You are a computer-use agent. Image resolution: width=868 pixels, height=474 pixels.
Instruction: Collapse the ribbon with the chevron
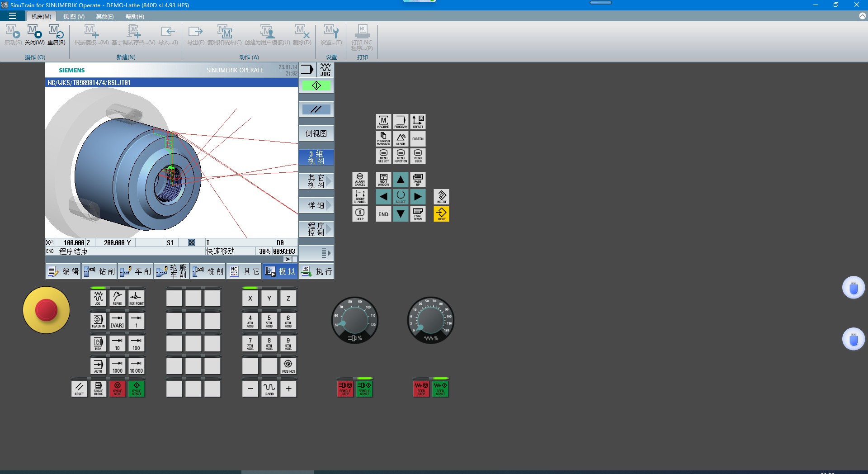(x=862, y=16)
